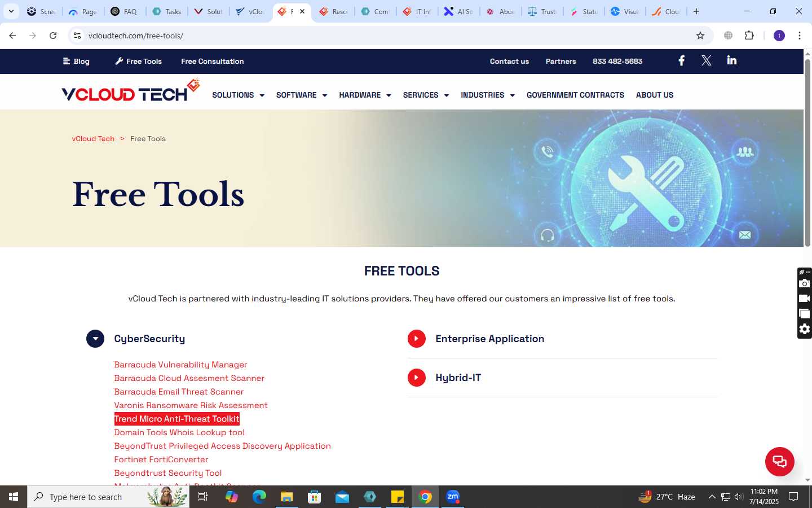Screen dimensions: 812x508
Task: Open the Software dropdown menu
Action: [x=302, y=95]
